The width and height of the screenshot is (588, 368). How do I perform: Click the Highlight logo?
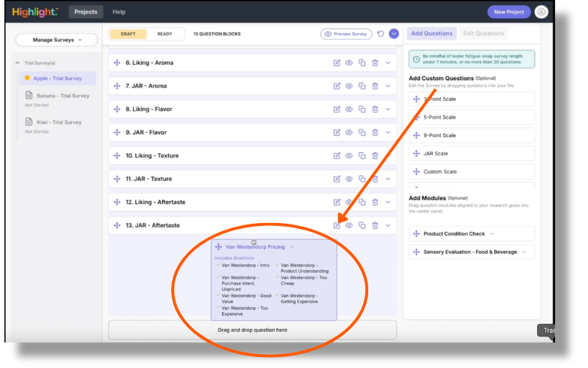click(x=35, y=12)
